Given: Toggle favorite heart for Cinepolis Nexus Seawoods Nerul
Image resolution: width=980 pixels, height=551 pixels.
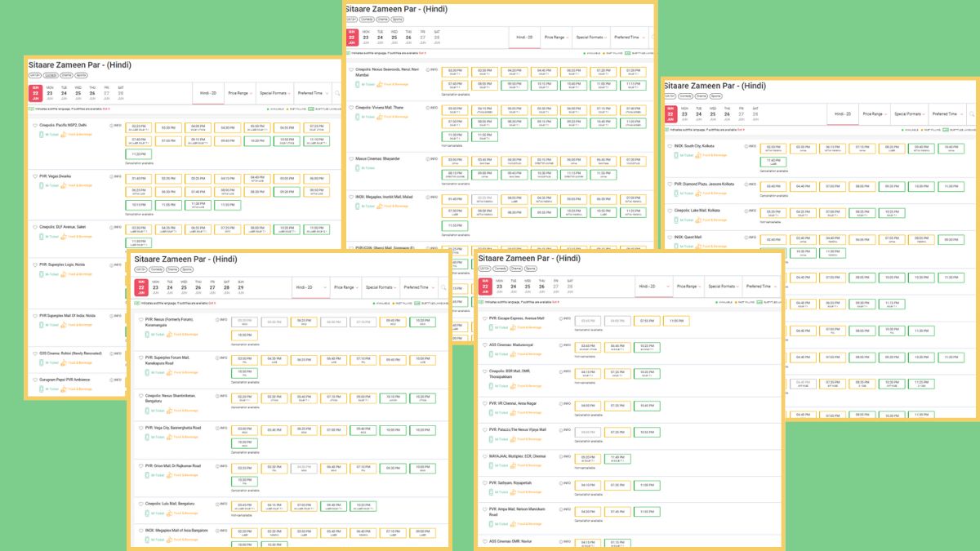Looking at the screenshot, I should click(x=351, y=69).
